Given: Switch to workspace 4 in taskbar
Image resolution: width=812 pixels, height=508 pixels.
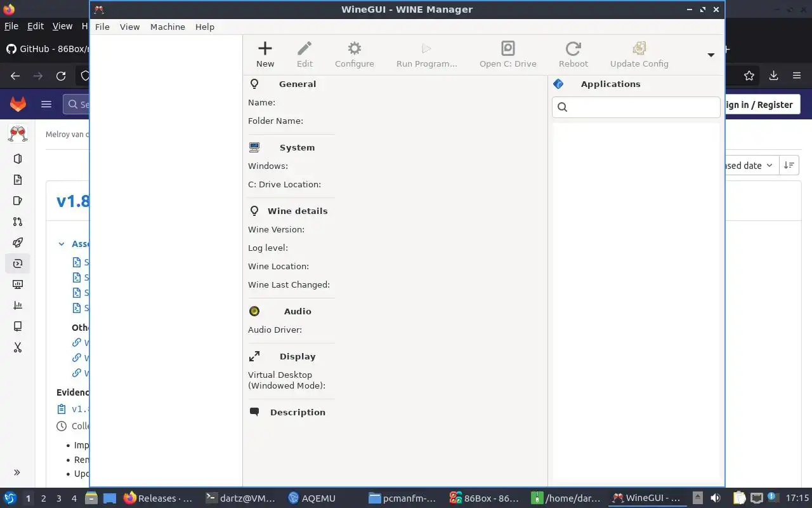Looking at the screenshot, I should tap(74, 498).
